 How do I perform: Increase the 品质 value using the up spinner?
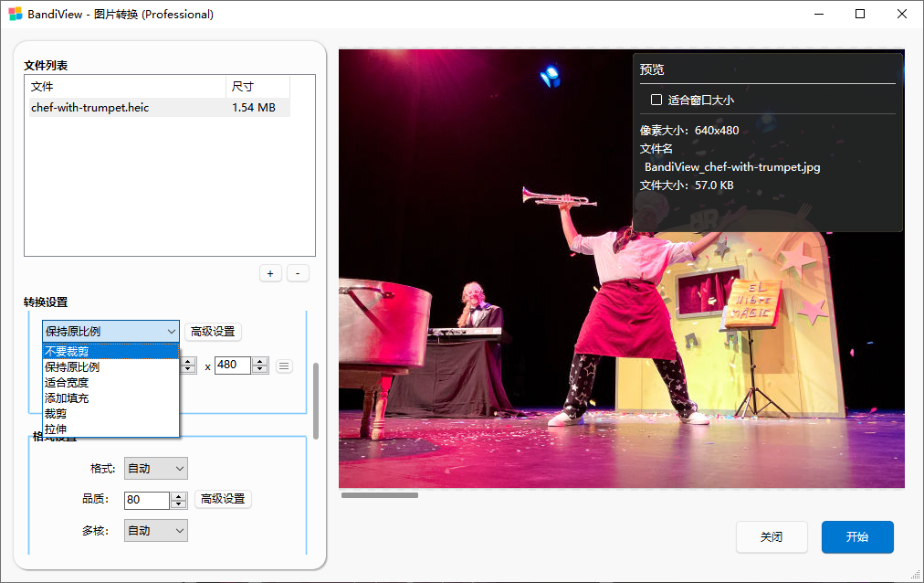point(178,495)
